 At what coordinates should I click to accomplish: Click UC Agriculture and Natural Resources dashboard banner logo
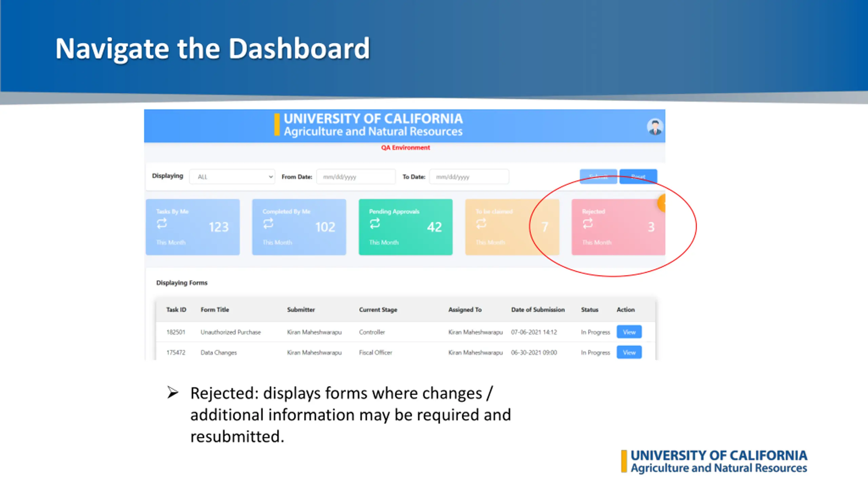(x=369, y=125)
